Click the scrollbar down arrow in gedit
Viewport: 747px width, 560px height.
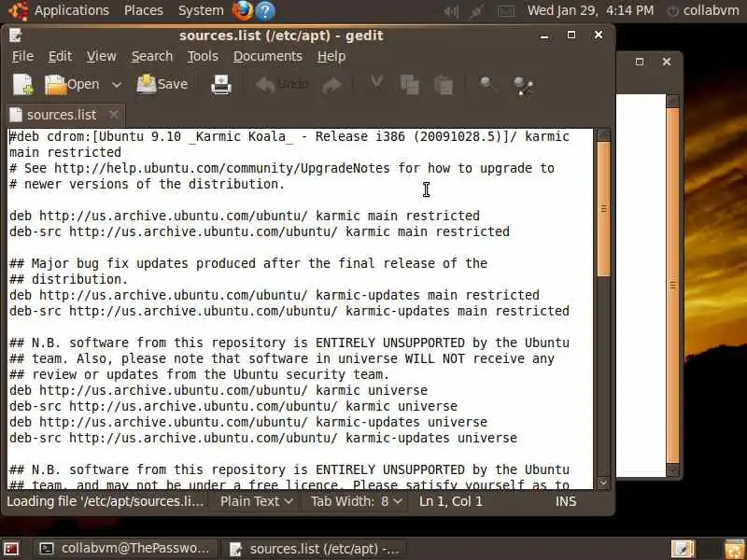[x=603, y=483]
